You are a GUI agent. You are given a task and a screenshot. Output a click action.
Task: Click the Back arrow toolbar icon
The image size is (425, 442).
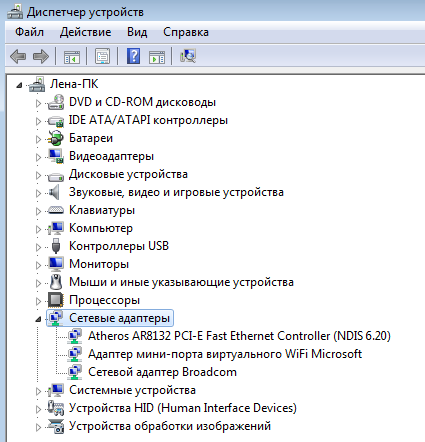coord(18,56)
